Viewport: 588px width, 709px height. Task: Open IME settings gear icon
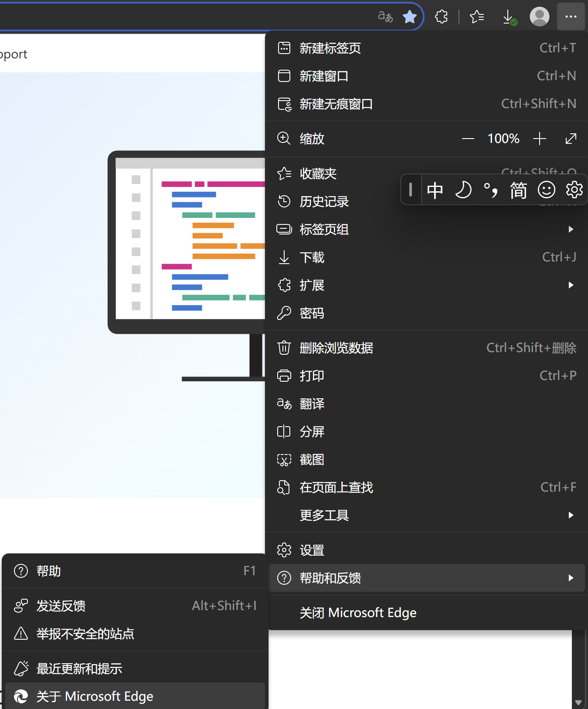[x=574, y=190]
